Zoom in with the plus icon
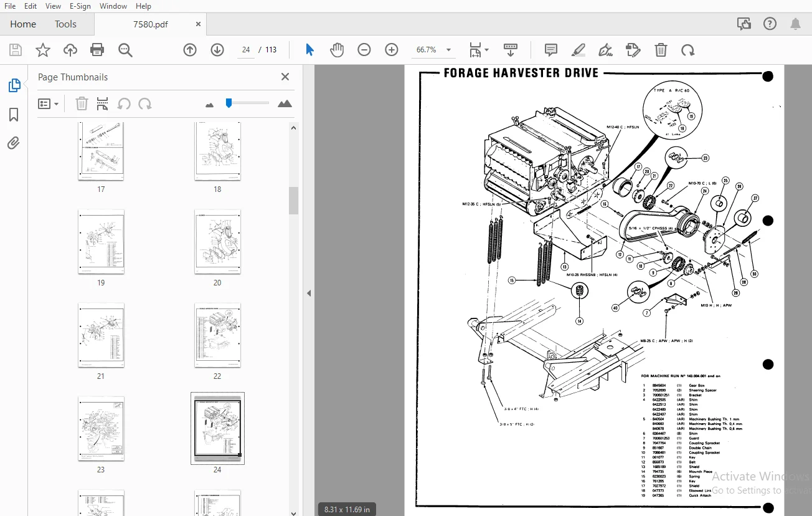This screenshot has width=812, height=516. [392, 50]
